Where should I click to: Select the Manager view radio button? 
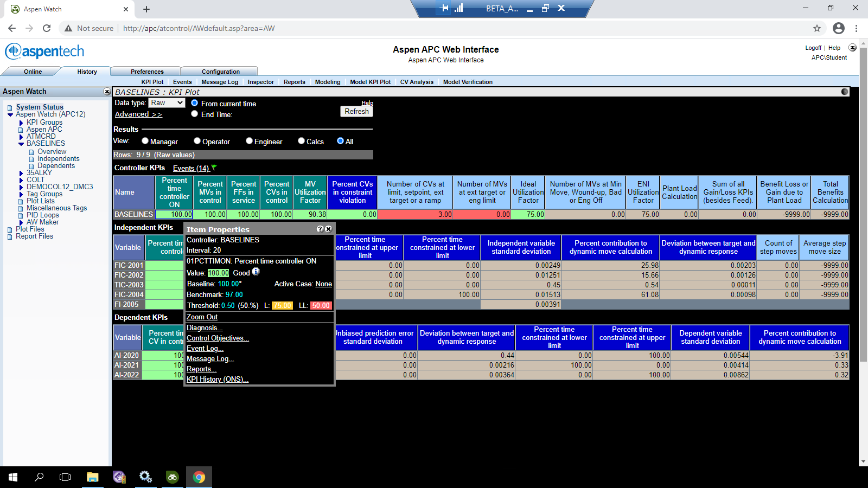pyautogui.click(x=145, y=141)
